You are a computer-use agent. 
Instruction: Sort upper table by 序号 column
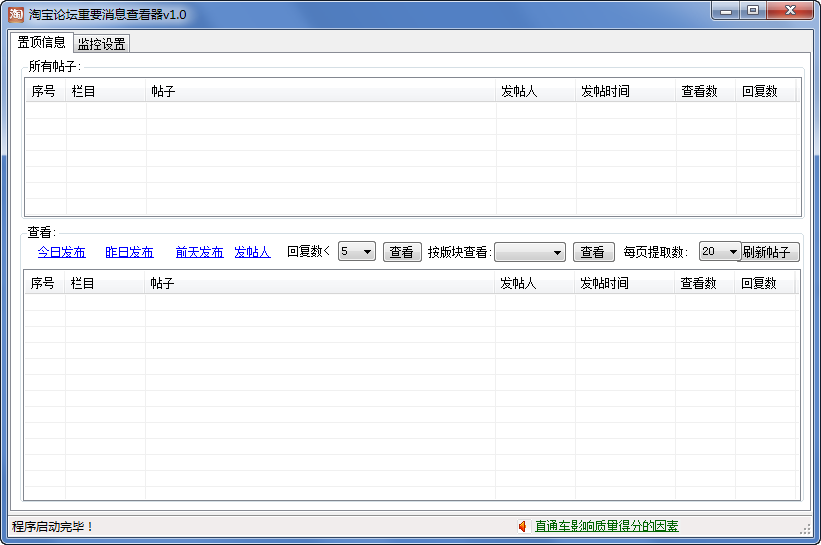point(46,91)
